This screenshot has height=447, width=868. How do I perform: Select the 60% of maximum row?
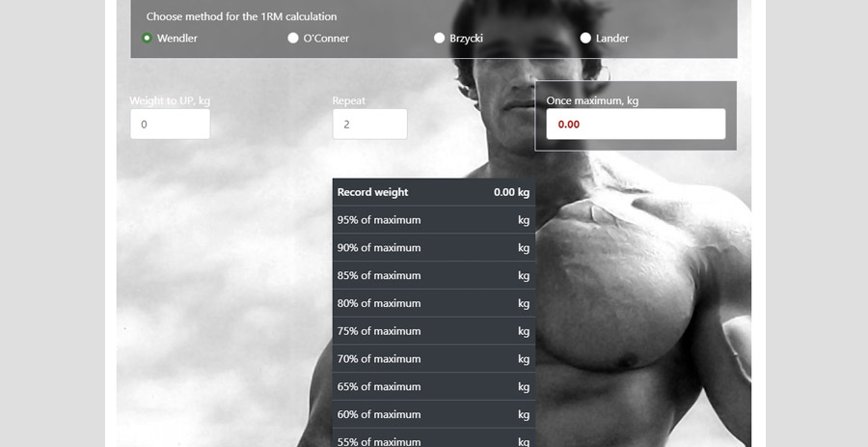point(433,414)
